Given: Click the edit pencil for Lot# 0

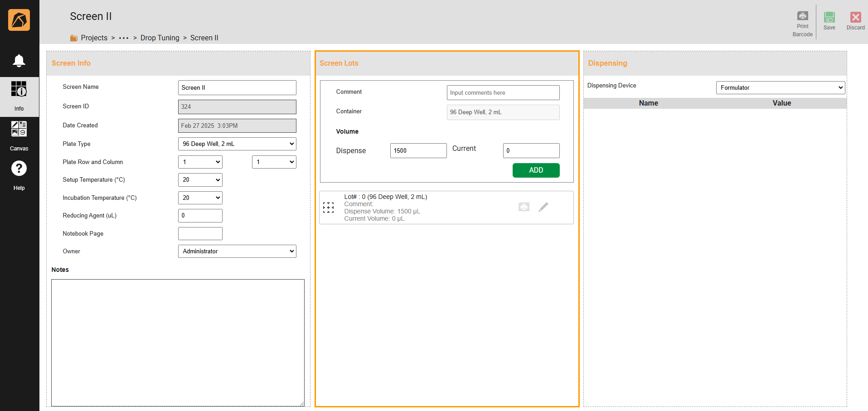Looking at the screenshot, I should (x=543, y=207).
